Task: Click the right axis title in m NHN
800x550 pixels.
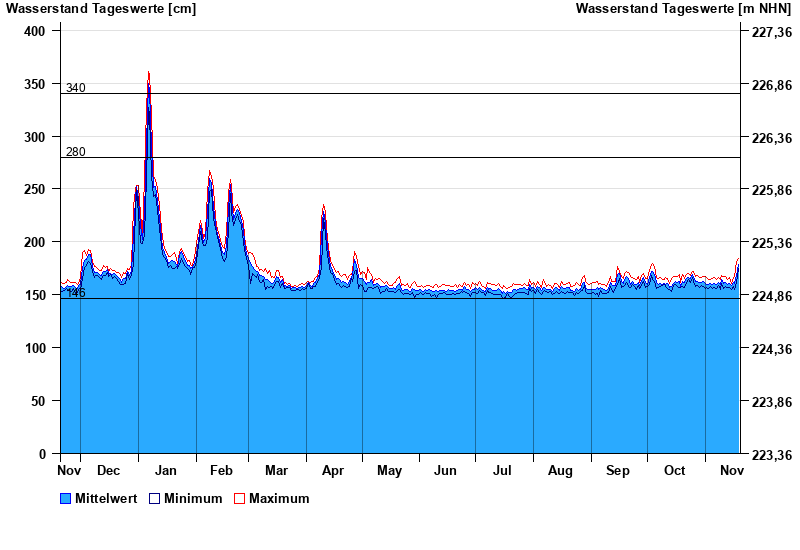Action: [x=684, y=9]
